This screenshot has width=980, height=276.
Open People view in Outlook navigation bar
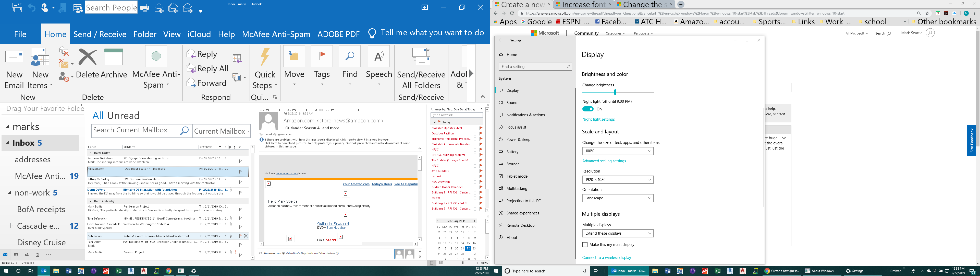27,255
